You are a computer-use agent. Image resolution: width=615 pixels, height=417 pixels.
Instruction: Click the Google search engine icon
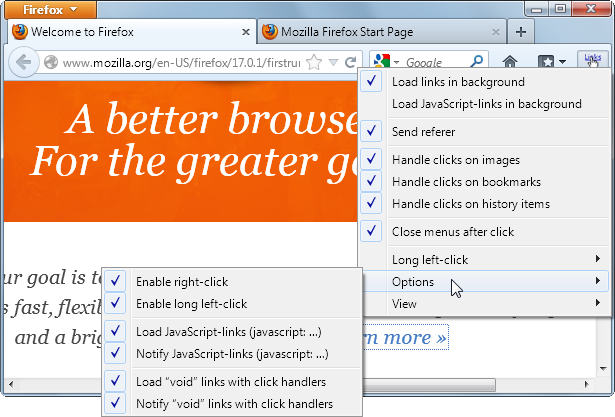(382, 62)
